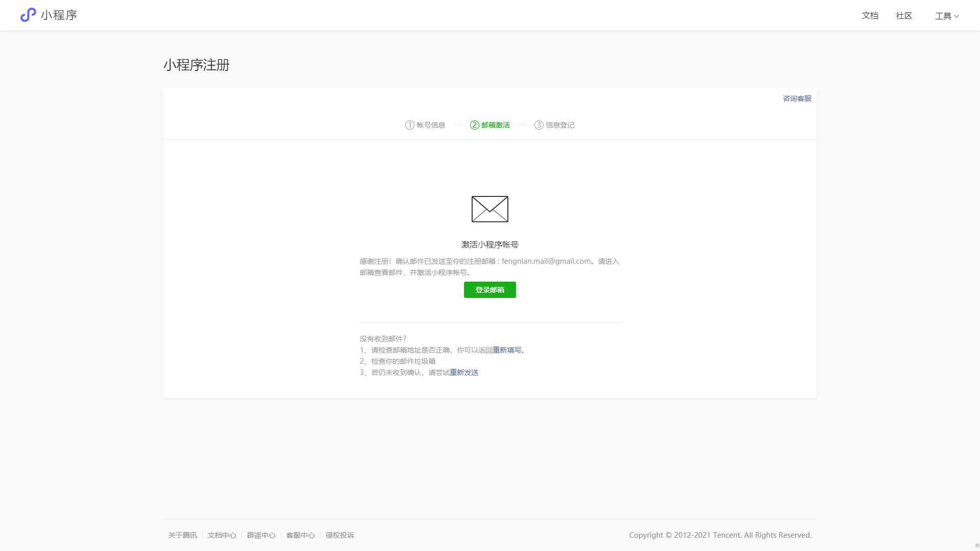
Task: Click the 重新填写 link
Action: (x=507, y=350)
